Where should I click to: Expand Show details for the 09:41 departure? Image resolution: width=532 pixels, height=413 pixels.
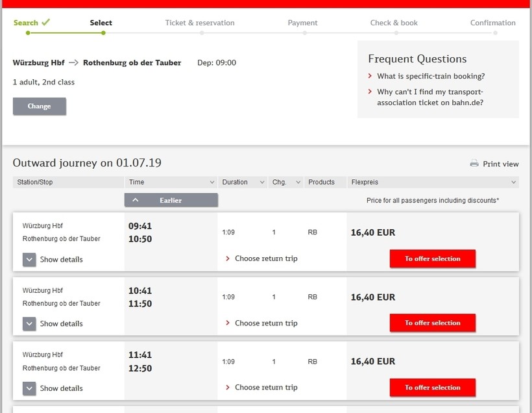[x=29, y=260]
